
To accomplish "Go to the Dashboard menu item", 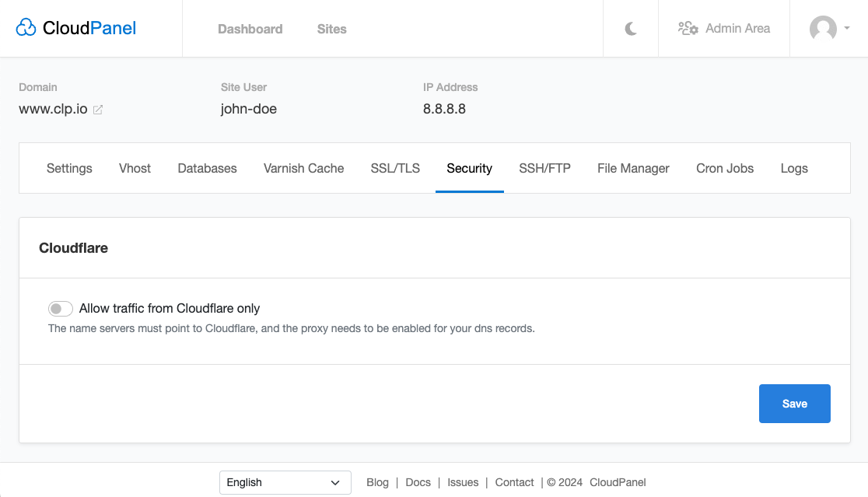I will 250,29.
